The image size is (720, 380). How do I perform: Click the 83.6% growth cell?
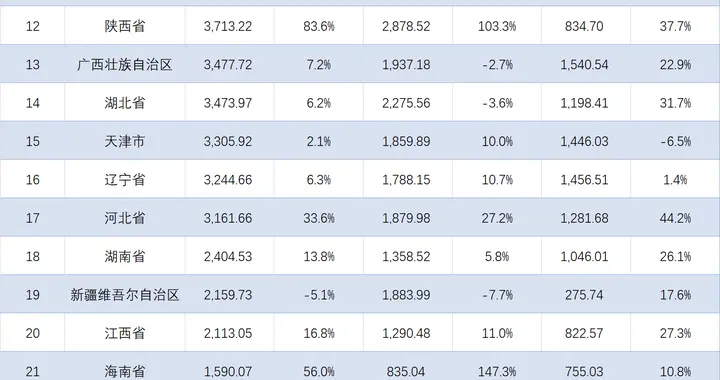tap(319, 26)
